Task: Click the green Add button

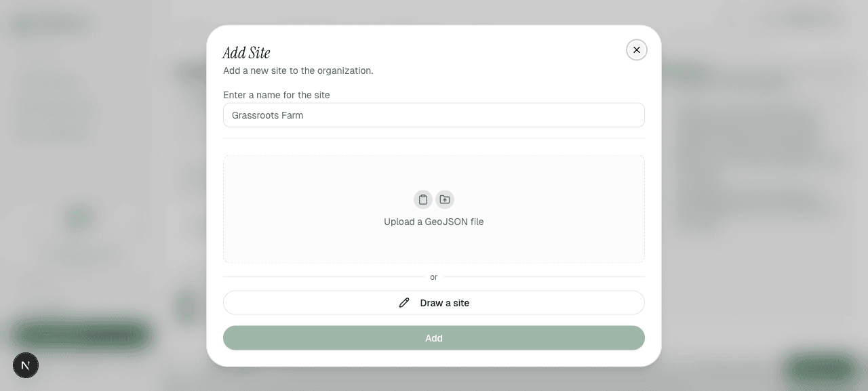Action: click(x=434, y=338)
